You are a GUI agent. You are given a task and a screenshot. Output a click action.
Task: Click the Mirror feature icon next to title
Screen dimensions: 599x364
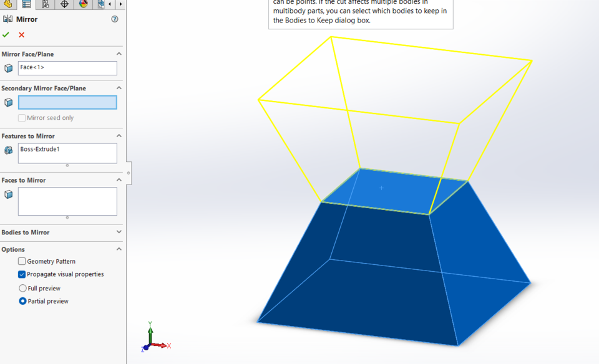[7, 19]
